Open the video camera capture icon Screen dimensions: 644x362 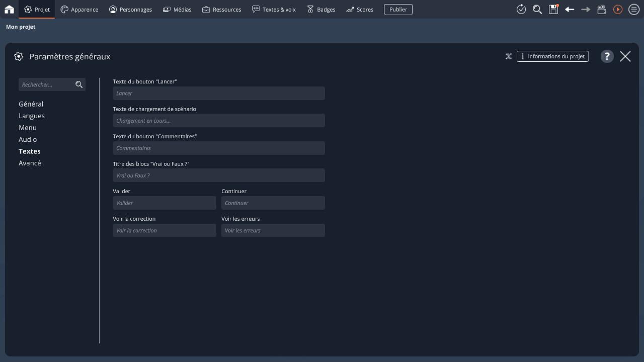click(x=602, y=9)
